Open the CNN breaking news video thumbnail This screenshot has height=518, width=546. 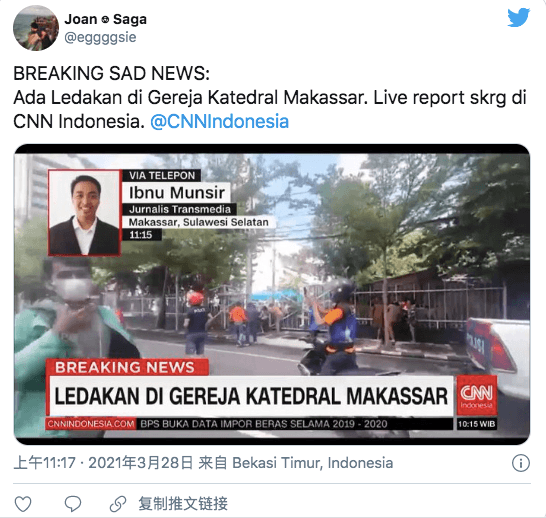pos(272,294)
